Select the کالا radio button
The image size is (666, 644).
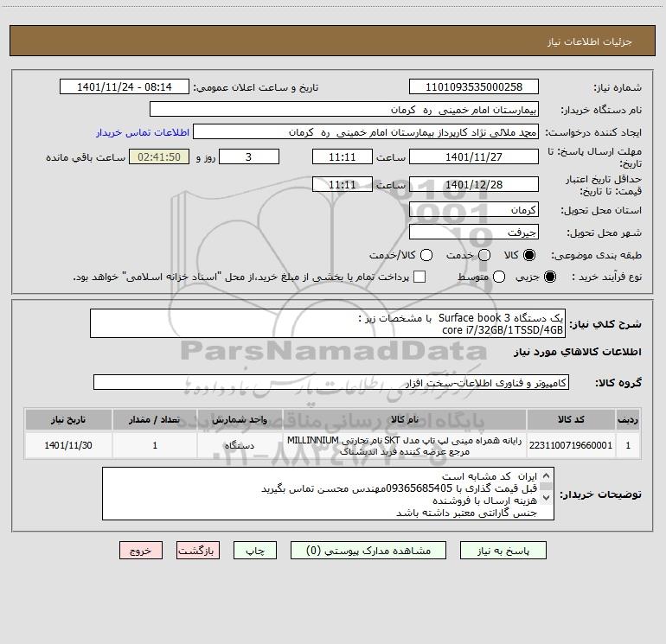(x=529, y=255)
